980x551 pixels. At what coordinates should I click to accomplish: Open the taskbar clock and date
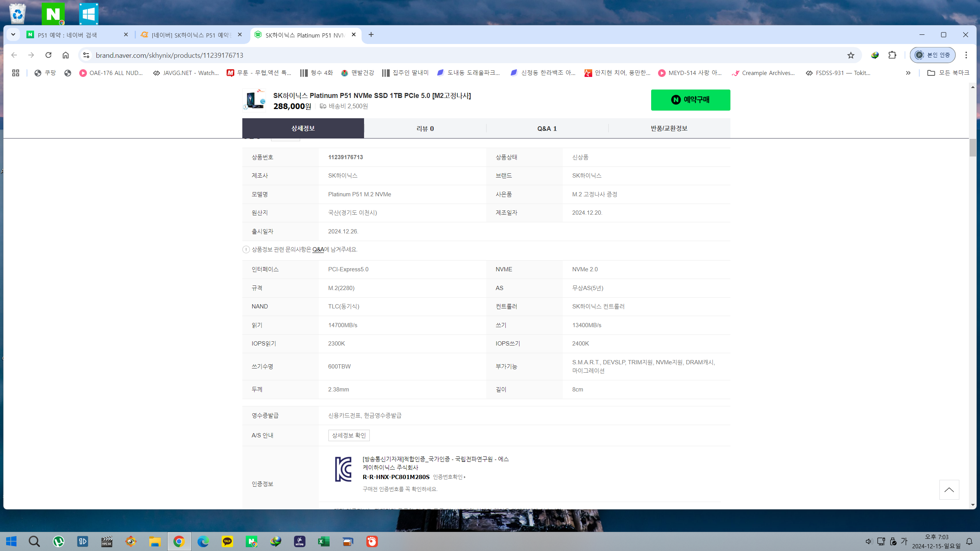[x=936, y=541]
